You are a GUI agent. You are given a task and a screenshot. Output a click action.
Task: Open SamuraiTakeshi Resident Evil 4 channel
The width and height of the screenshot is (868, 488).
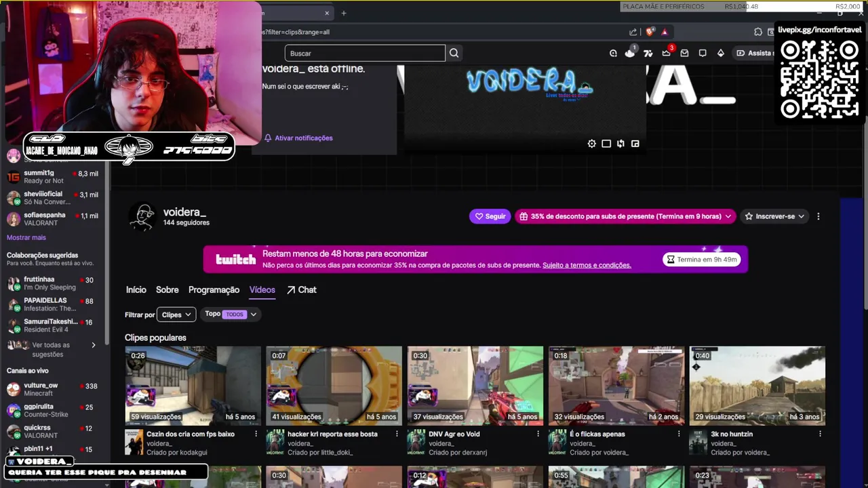pyautogui.click(x=53, y=325)
